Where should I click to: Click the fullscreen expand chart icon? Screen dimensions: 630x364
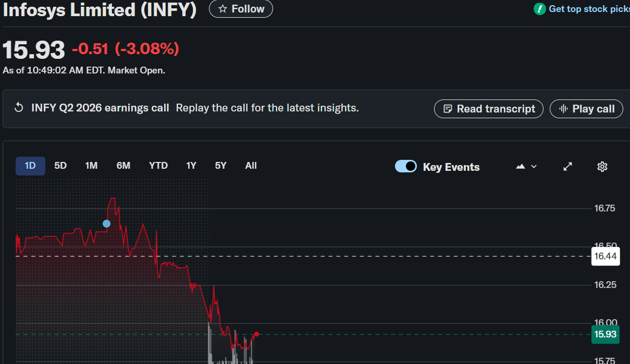click(568, 167)
